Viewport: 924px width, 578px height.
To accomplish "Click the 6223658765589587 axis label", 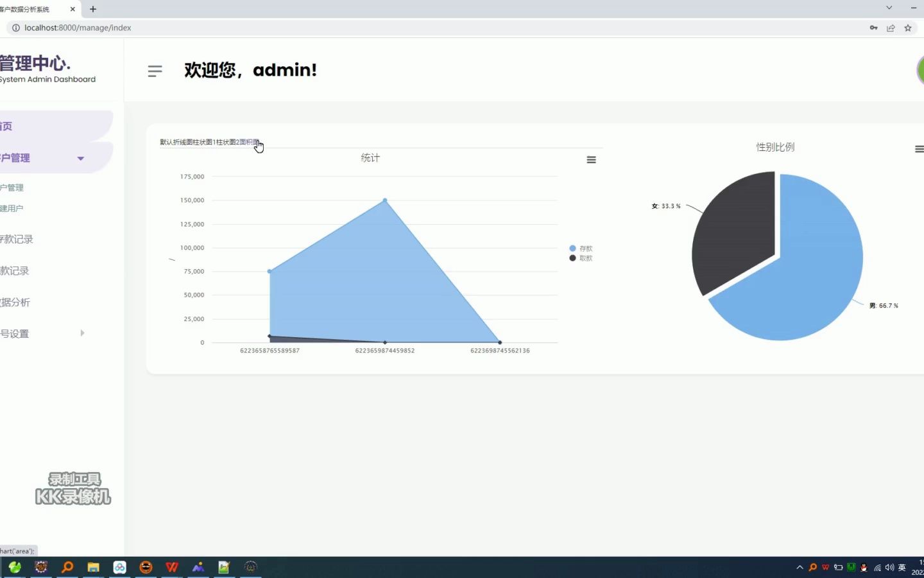I will coord(269,351).
